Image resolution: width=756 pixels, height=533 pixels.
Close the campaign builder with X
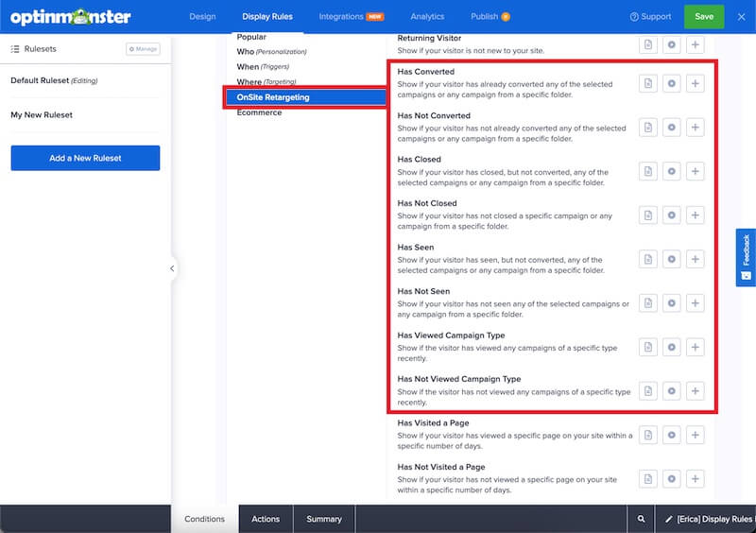(x=741, y=17)
